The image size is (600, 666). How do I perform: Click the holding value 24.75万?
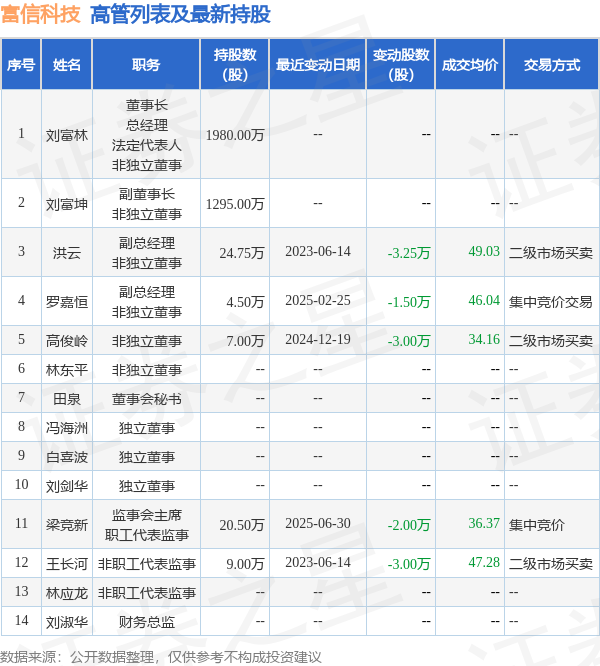[x=242, y=253]
